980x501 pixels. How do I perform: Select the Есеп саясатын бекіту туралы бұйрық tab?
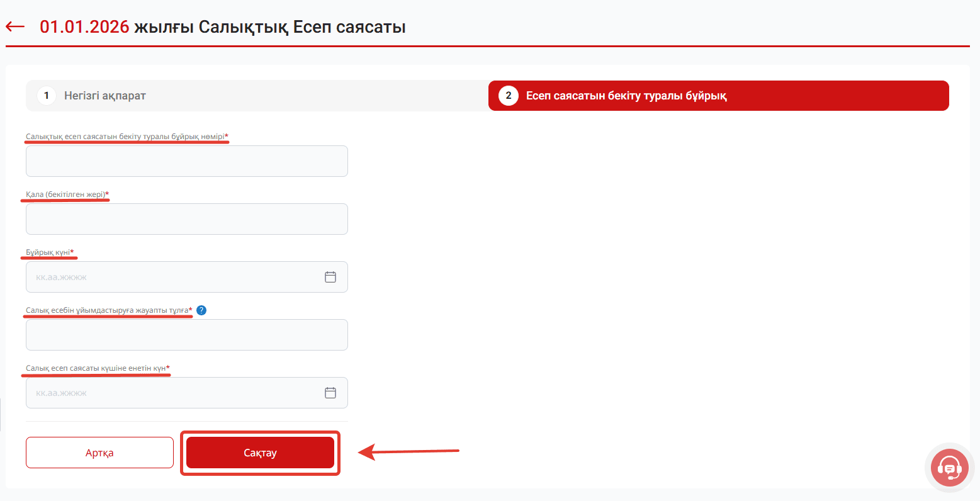point(626,96)
